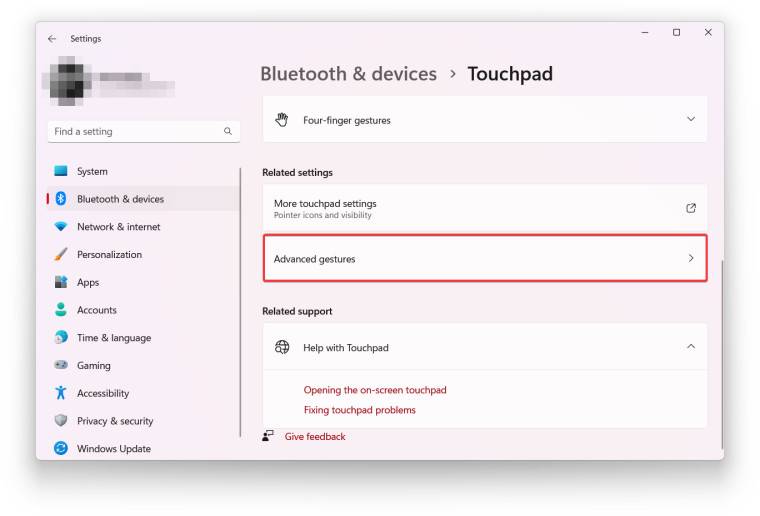Select Time & language in sidebar
Viewport: 760px width, 516px height.
[x=113, y=338]
